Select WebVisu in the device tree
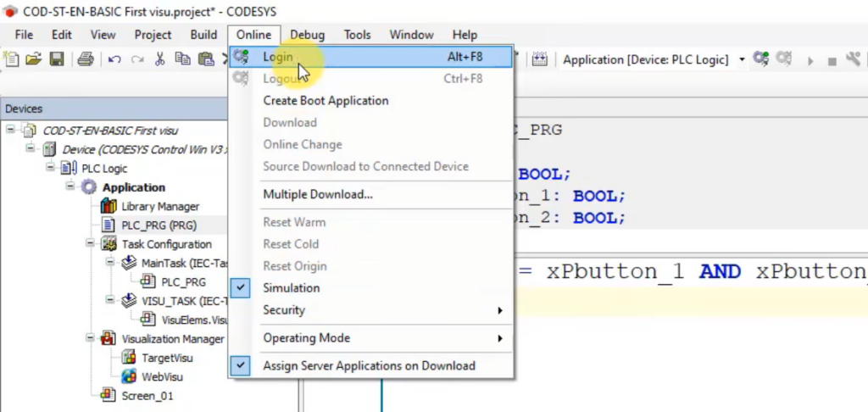 click(x=161, y=376)
